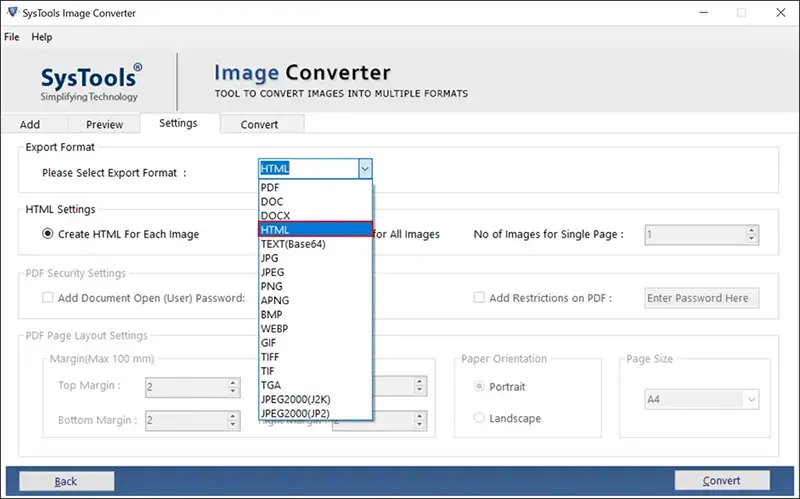The image size is (800, 499).
Task: Pick WEBP in the format list
Action: pyautogui.click(x=315, y=329)
